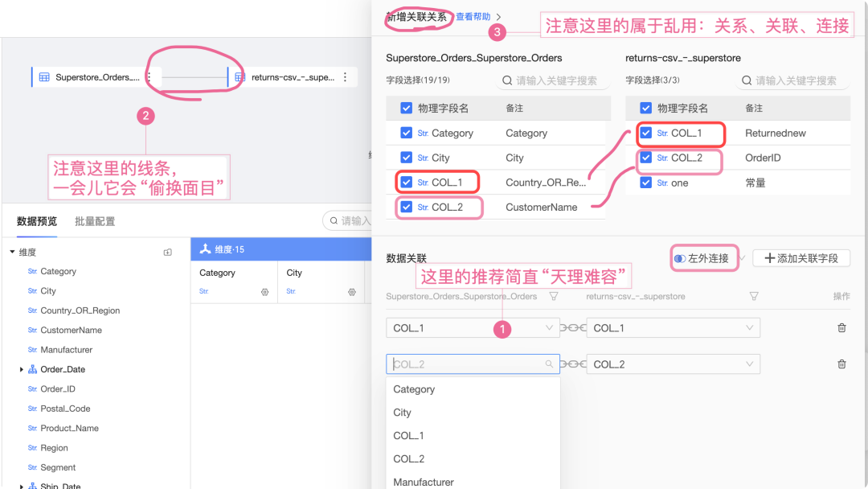This screenshot has width=868, height=489.
Task: Click the 维度·15 header icon
Action: coord(206,249)
